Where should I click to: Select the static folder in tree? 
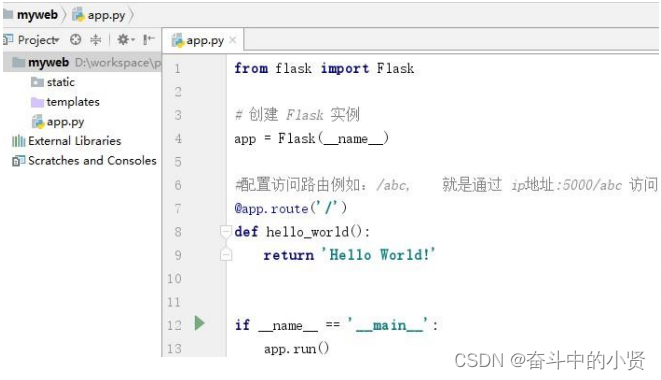coord(60,82)
